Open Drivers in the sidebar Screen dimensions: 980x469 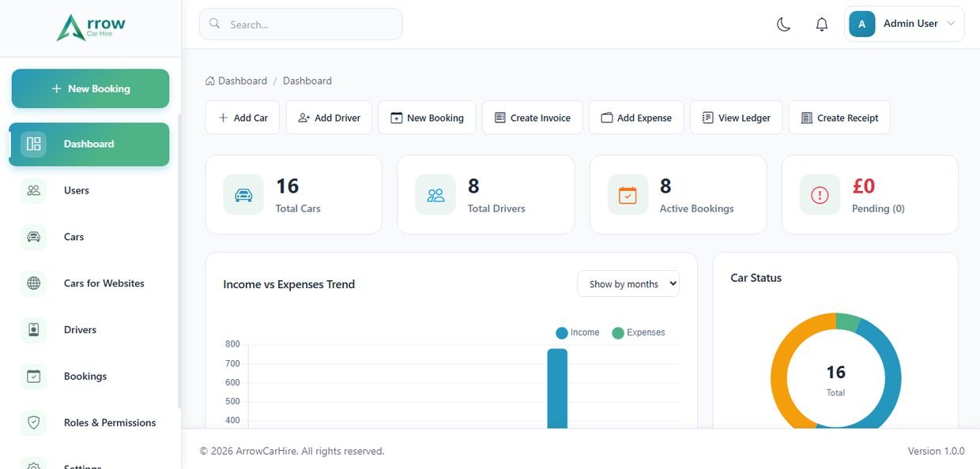pos(89,330)
